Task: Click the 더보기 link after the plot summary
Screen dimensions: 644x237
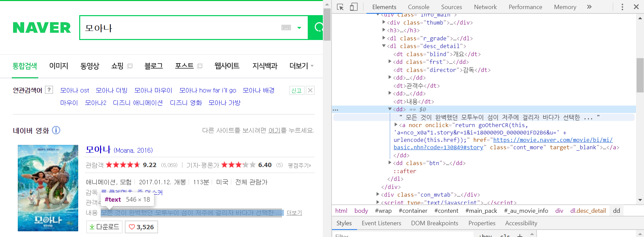Action: tap(294, 212)
